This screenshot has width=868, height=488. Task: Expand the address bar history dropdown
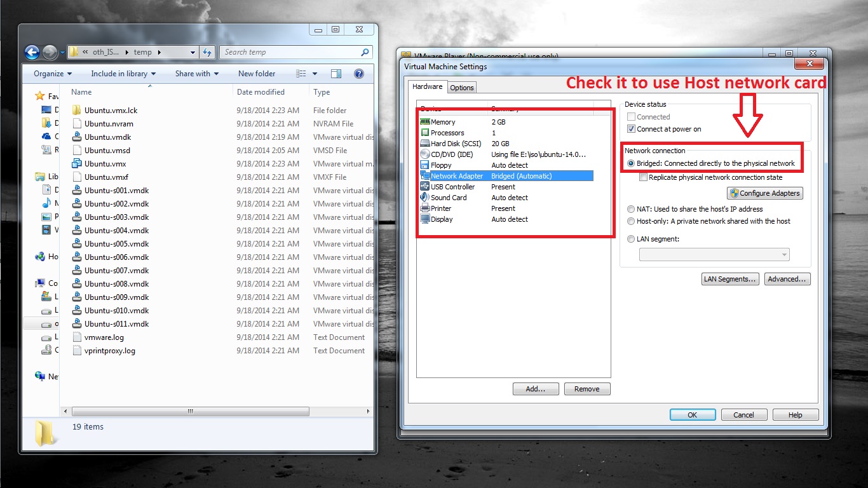click(x=193, y=52)
